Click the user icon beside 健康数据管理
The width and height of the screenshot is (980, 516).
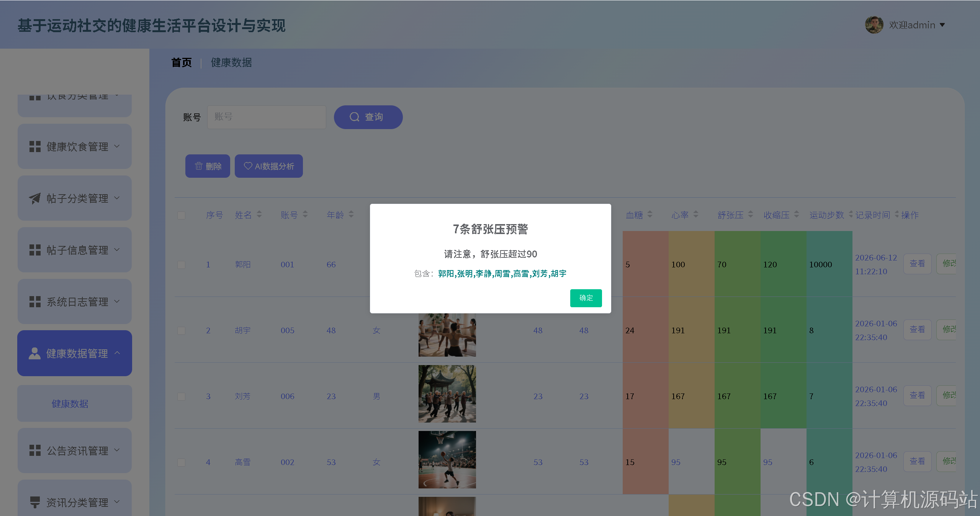click(35, 354)
